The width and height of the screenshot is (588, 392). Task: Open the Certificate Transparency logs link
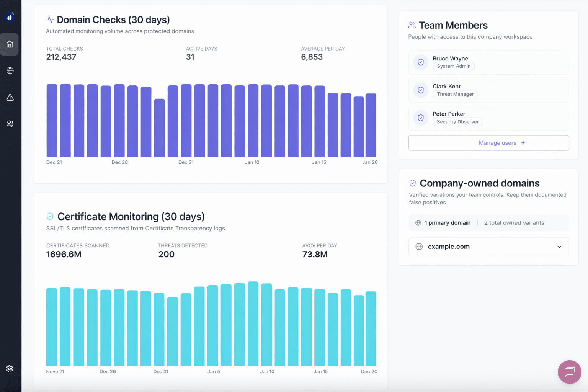pos(186,228)
